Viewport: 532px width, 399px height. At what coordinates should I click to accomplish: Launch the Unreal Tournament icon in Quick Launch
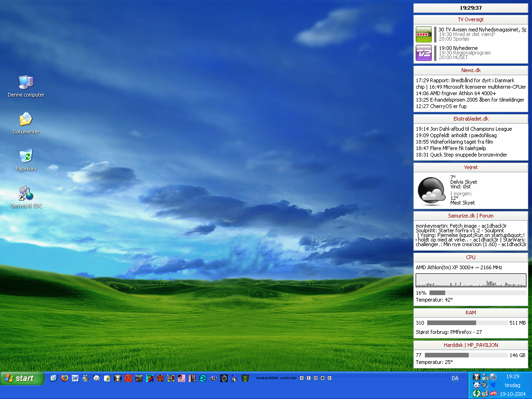tap(213, 378)
